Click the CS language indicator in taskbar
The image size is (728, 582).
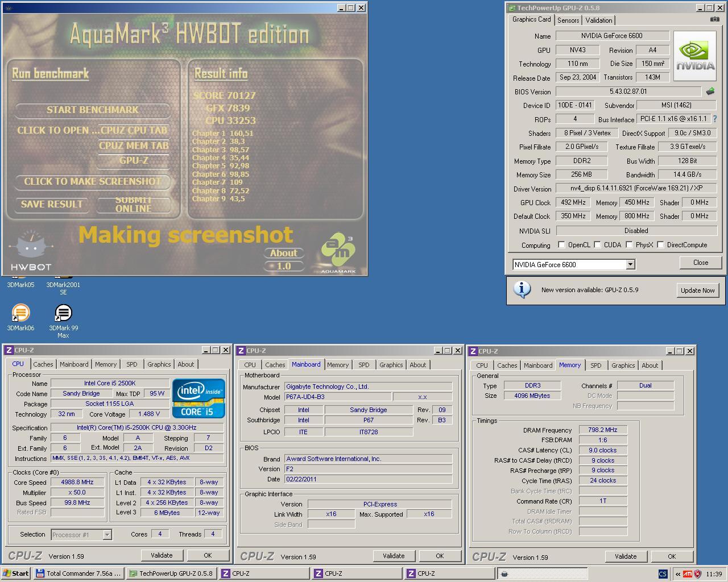663,574
